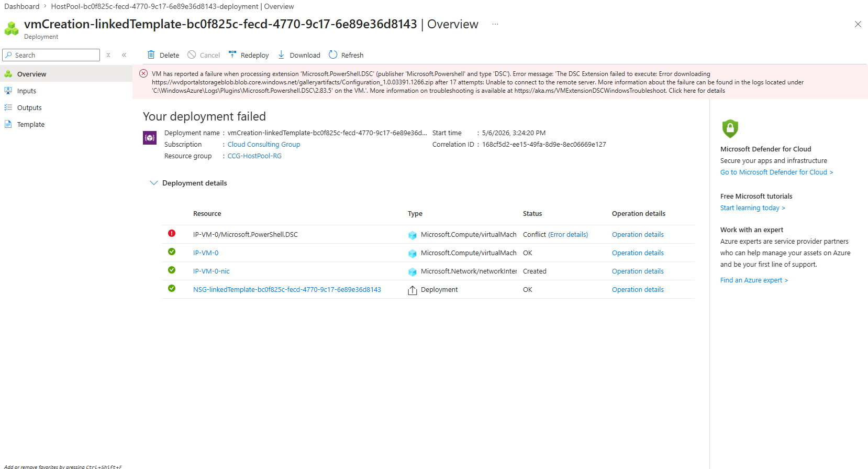Screen dimensions: 868x469
Task: Click inside the Search input field
Action: click(51, 55)
